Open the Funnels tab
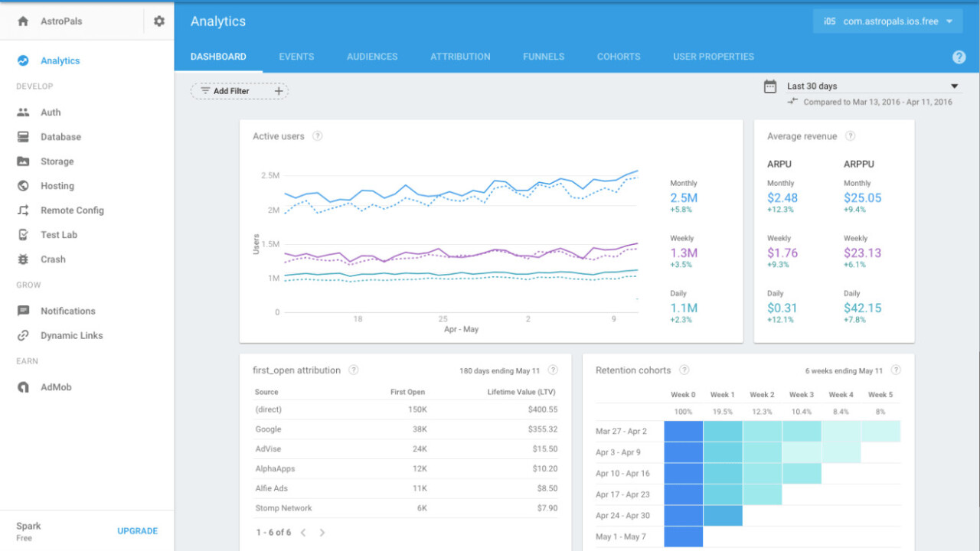Image resolution: width=980 pixels, height=551 pixels. [544, 57]
